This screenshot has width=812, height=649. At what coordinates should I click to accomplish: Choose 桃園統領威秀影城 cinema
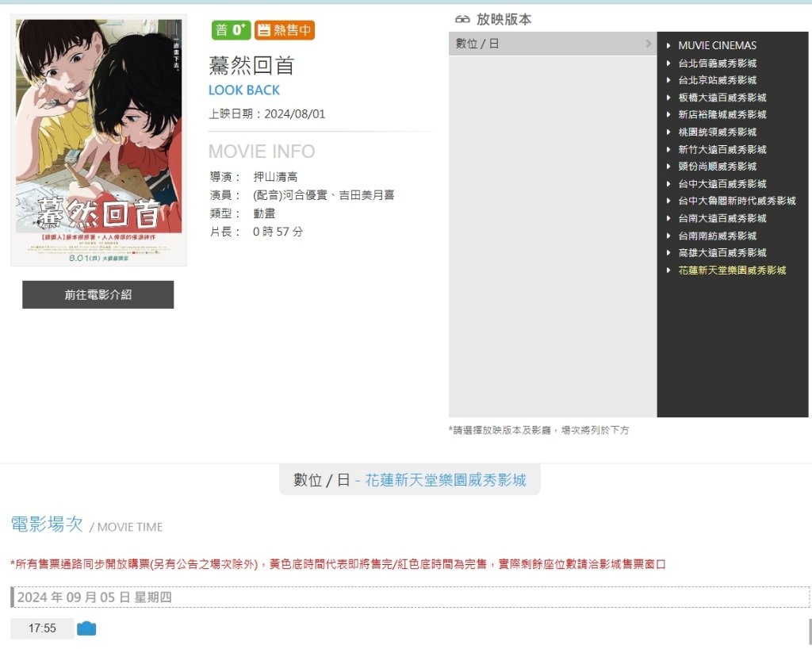point(717,132)
